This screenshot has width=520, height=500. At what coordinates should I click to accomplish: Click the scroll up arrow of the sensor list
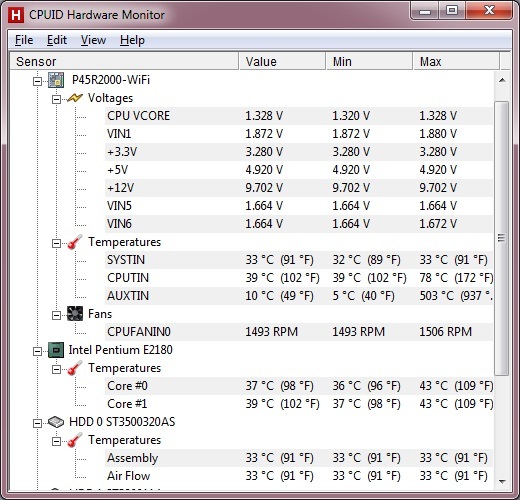click(x=502, y=80)
